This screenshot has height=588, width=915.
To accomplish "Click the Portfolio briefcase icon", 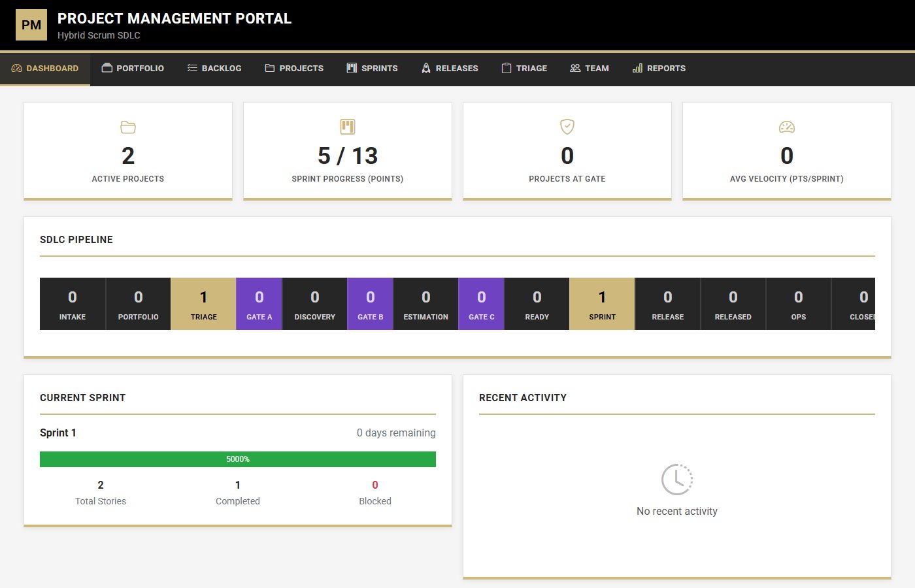I will [107, 68].
